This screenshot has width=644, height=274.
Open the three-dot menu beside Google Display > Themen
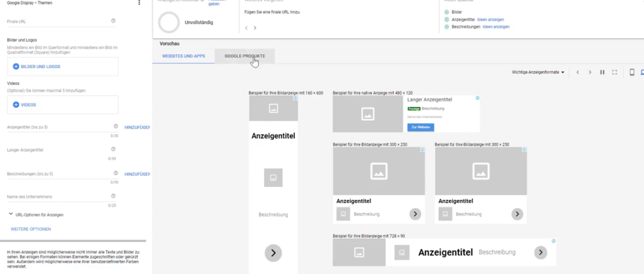(139, 3)
